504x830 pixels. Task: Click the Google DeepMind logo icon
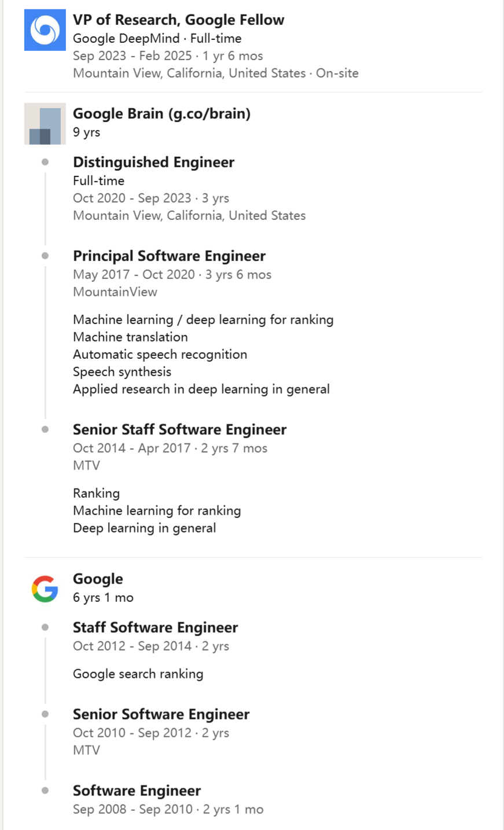(45, 30)
